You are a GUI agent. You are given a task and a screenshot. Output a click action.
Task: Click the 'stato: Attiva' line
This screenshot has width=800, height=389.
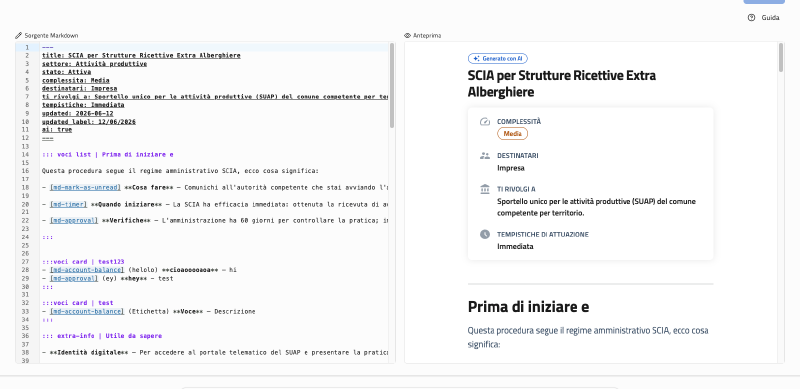pyautogui.click(x=66, y=72)
